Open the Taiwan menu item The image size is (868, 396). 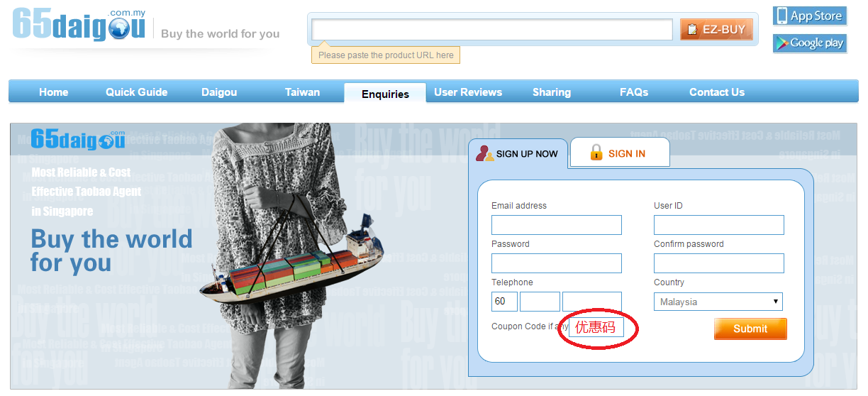pos(302,92)
